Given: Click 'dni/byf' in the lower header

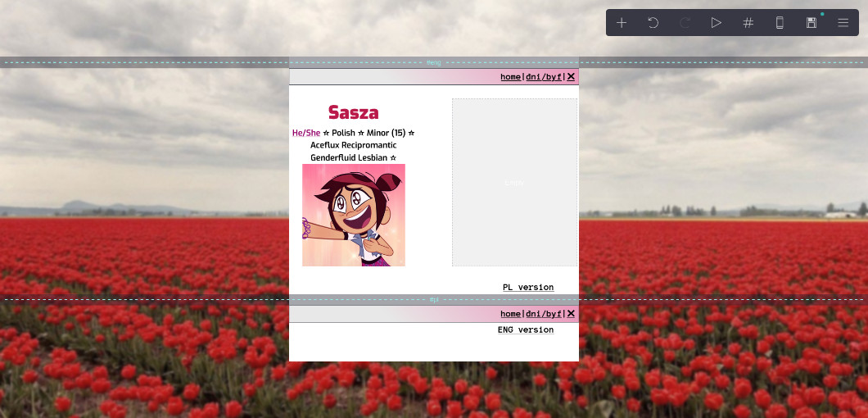Looking at the screenshot, I should pyautogui.click(x=544, y=314).
